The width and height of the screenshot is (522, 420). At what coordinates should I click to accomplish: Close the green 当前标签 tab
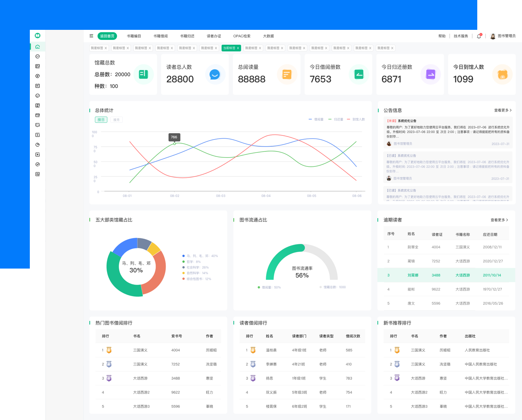coord(238,48)
